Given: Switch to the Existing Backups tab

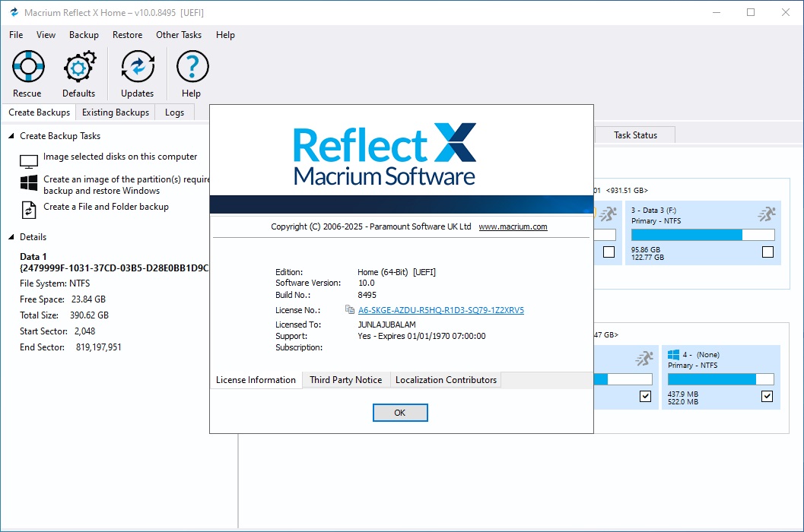Looking at the screenshot, I should 116,112.
